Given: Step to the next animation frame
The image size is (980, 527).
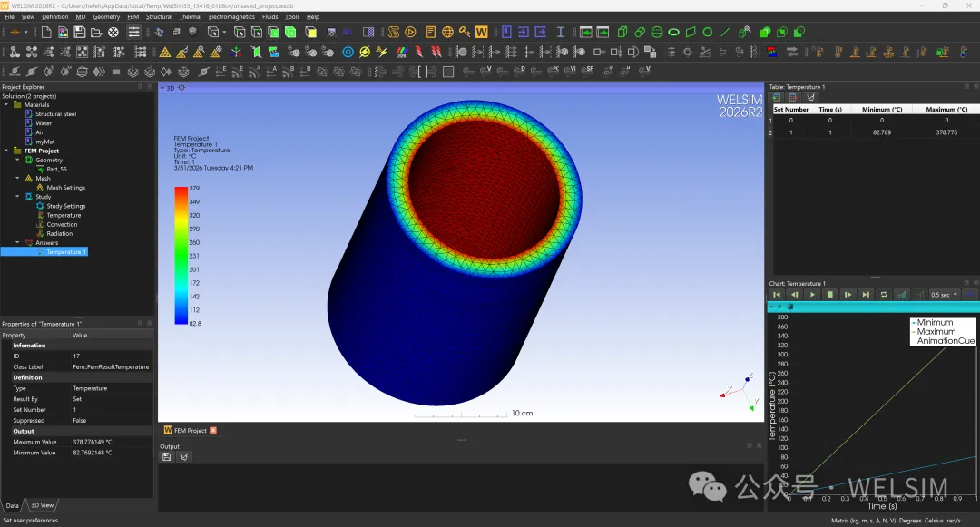Looking at the screenshot, I should 848,294.
